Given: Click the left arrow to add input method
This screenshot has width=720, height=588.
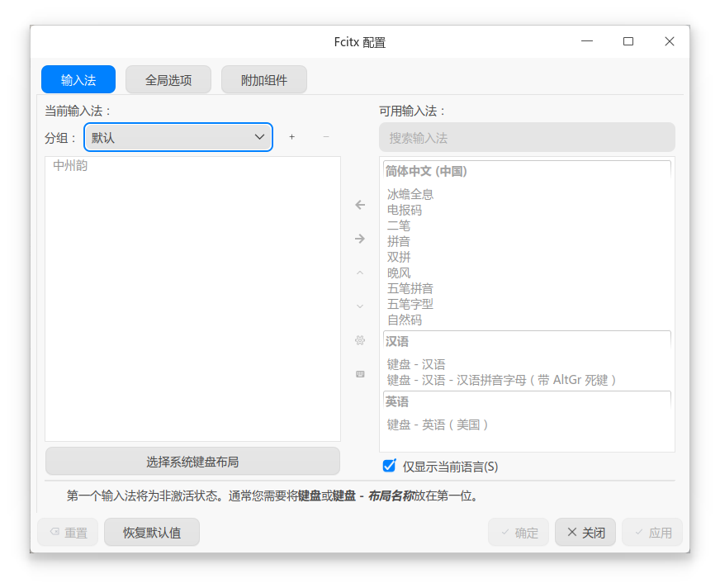Looking at the screenshot, I should 360,205.
